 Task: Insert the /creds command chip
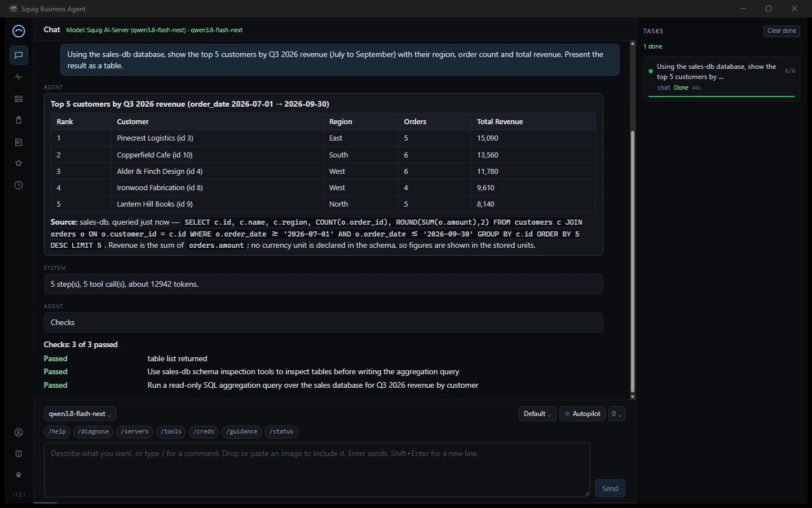pyautogui.click(x=204, y=432)
